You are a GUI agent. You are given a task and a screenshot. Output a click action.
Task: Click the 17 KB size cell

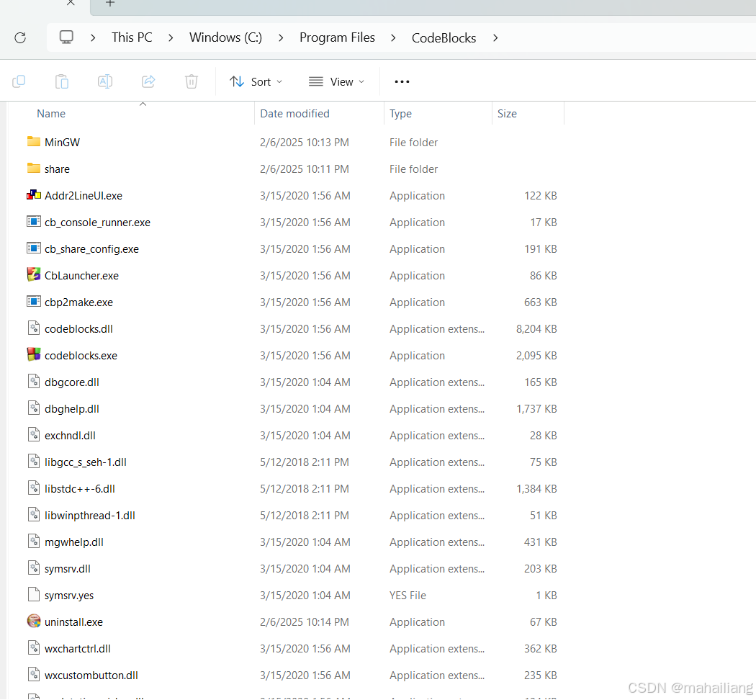544,223
